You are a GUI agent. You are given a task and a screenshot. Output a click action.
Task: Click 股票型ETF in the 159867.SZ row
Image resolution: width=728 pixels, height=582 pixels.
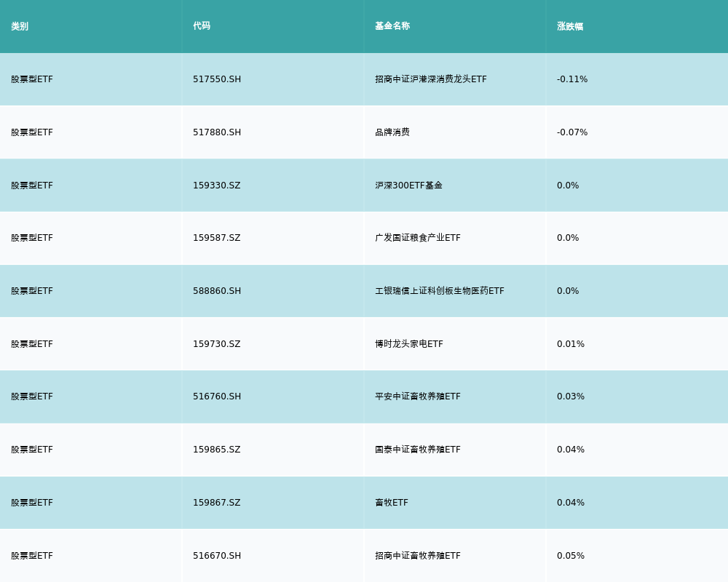32,503
